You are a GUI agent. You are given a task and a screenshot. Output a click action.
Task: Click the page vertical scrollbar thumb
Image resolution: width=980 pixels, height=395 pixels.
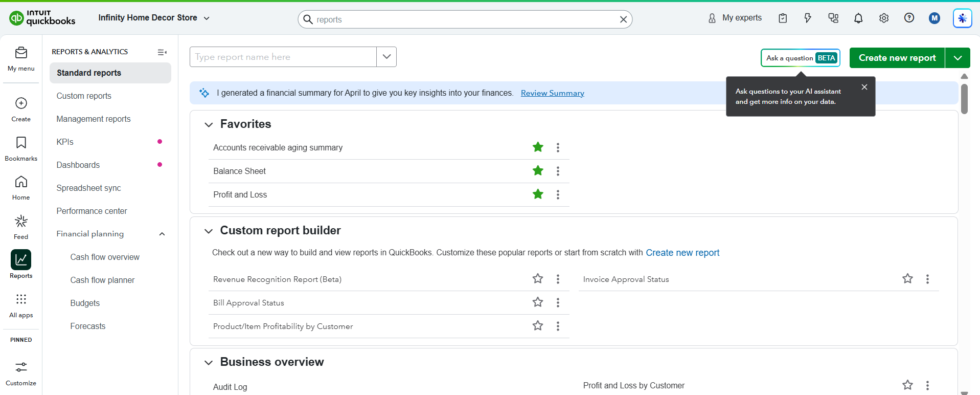[964, 99]
